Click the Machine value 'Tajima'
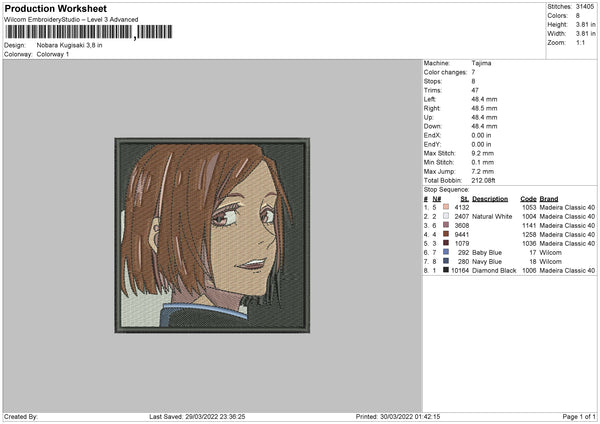 (481, 63)
